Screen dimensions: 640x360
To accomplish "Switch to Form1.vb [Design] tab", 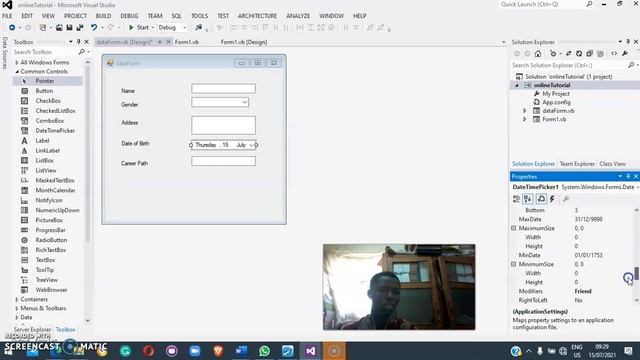I will coord(244,42).
